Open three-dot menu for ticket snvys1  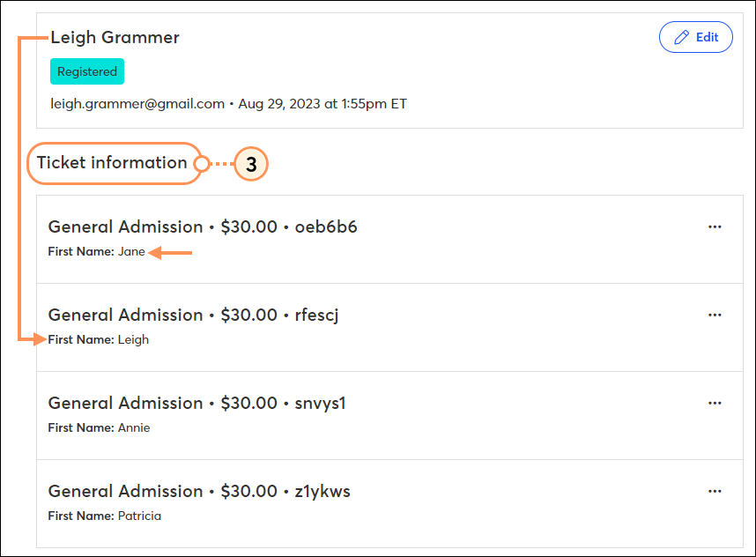tap(715, 403)
